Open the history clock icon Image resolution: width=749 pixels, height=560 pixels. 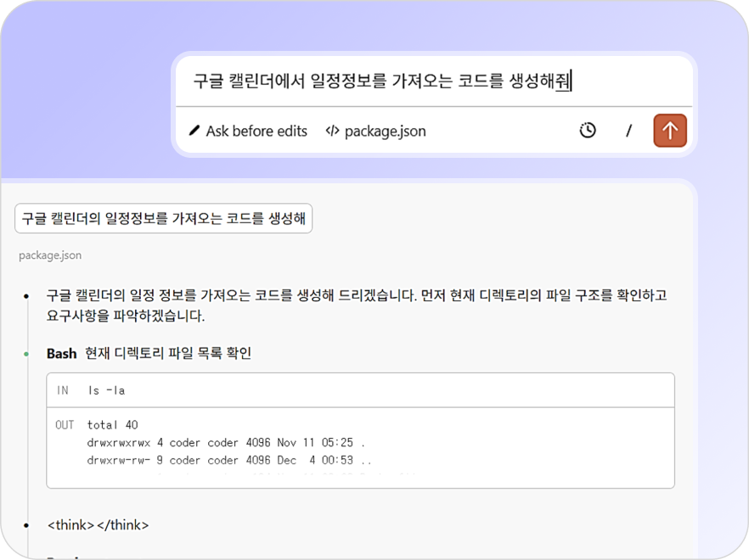click(x=588, y=131)
